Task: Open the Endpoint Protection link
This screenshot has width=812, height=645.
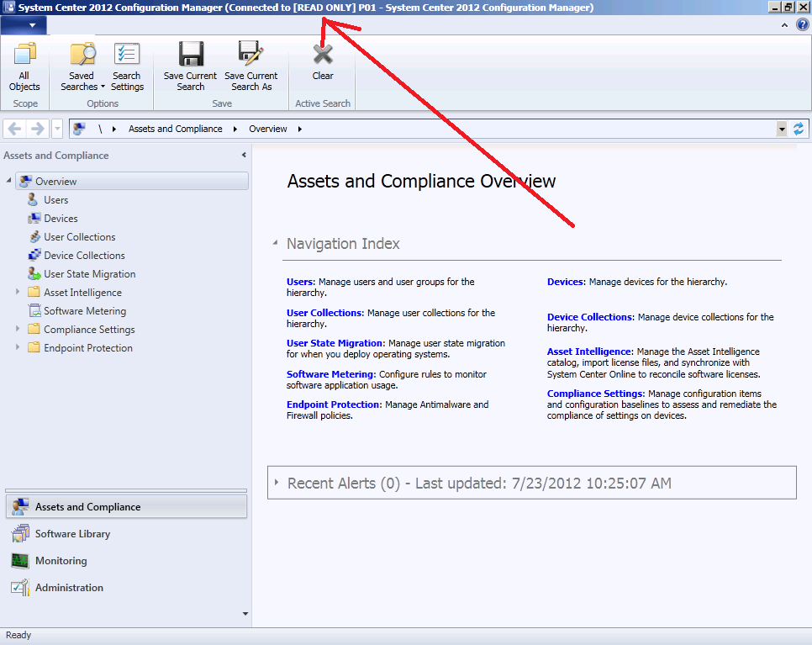Action: 333,404
